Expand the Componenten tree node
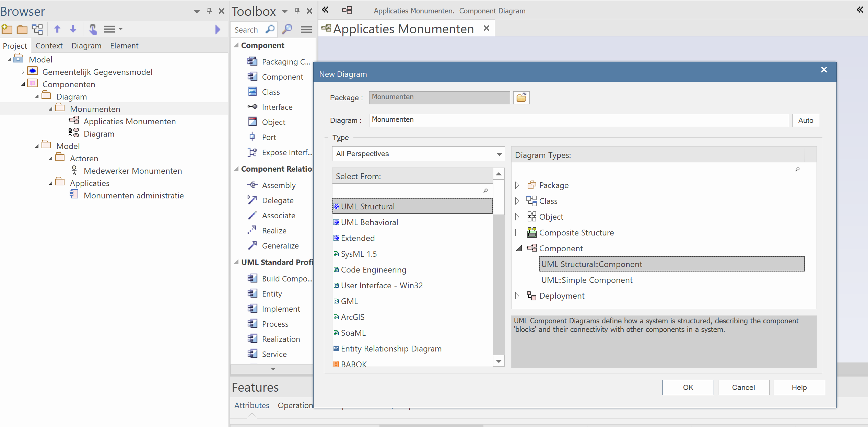Screen dimensions: 868x427 pyautogui.click(x=25, y=84)
